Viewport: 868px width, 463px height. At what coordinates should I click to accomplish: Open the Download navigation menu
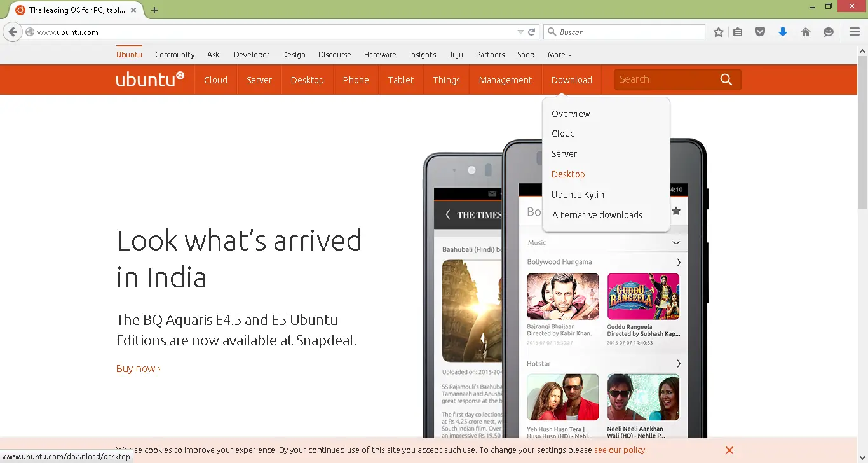572,80
